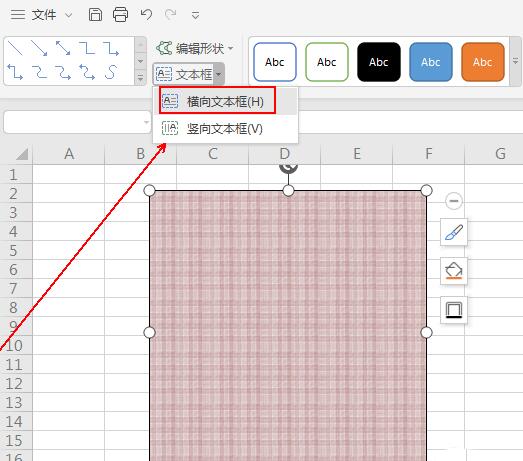Select the double arrow line shape
Viewport: 523px width, 461px height.
tap(63, 48)
